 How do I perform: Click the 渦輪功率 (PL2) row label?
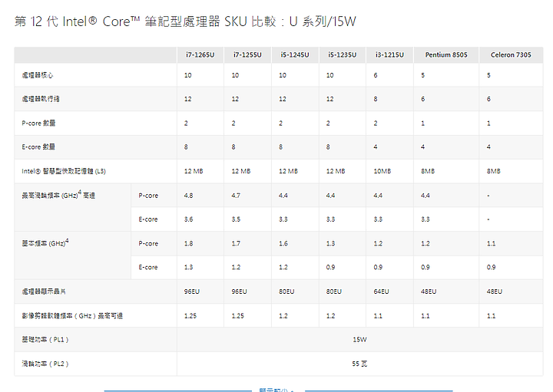click(45, 364)
